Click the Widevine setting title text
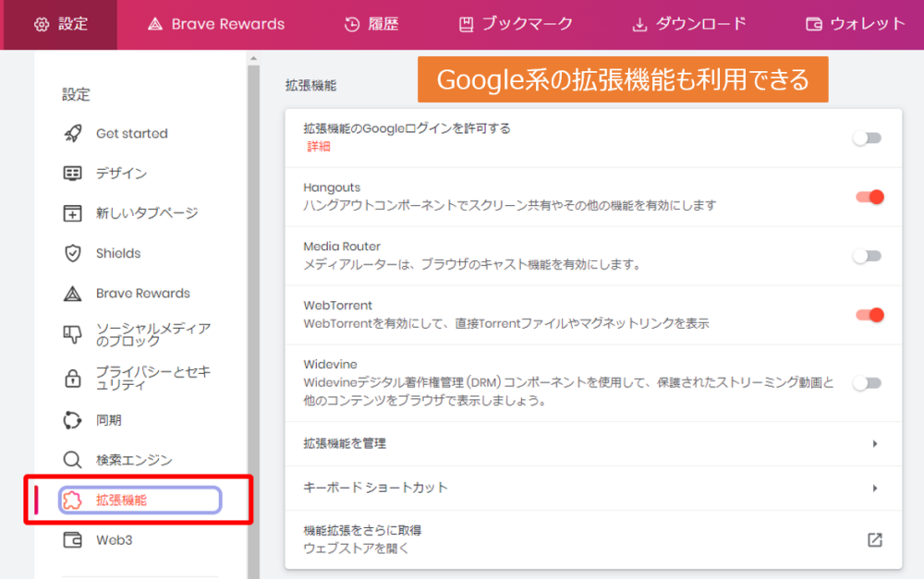This screenshot has width=924, height=579. tap(330, 364)
